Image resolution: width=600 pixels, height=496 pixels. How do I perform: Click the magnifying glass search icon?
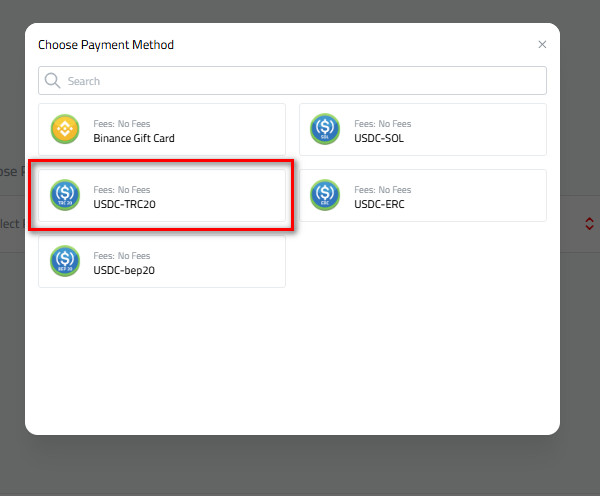coord(52,81)
